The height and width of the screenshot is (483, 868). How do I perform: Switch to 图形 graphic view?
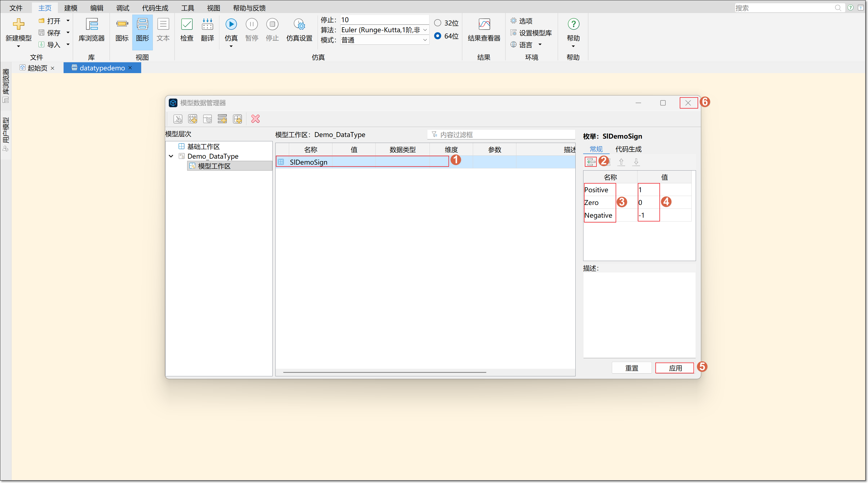click(142, 30)
